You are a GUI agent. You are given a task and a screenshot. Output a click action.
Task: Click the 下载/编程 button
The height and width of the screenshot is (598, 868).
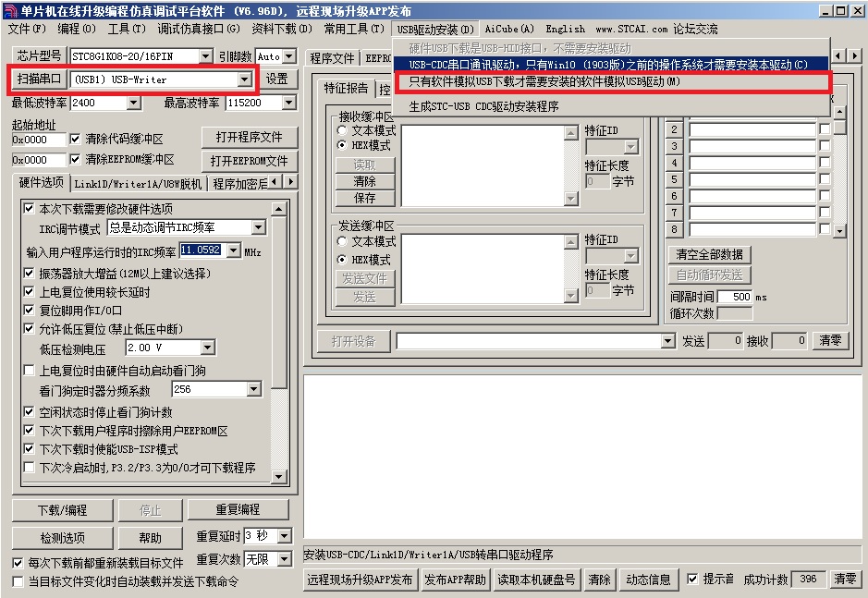[62, 510]
